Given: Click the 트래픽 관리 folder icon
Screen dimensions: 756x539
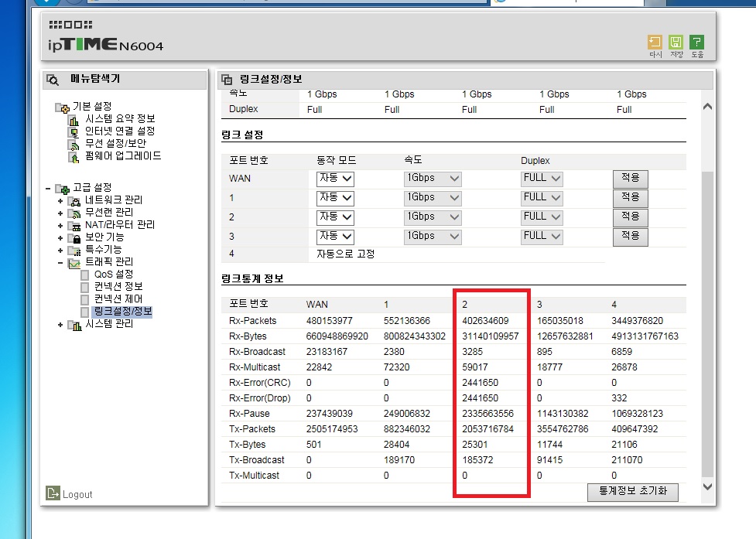Looking at the screenshot, I should tap(74, 263).
